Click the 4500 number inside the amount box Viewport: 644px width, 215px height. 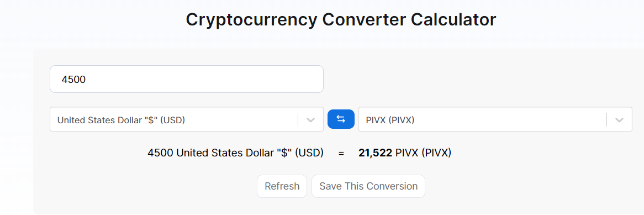[x=73, y=80]
